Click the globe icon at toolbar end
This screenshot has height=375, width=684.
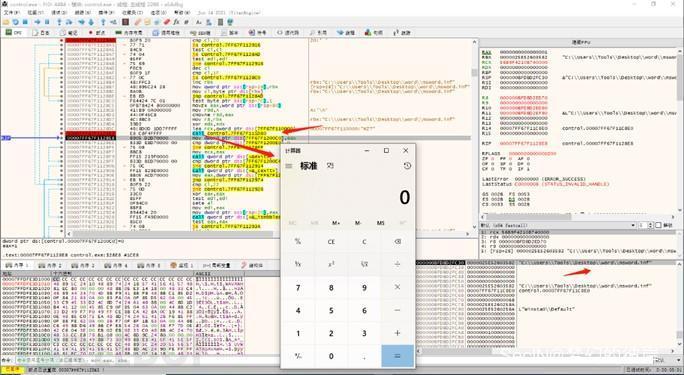230,22
